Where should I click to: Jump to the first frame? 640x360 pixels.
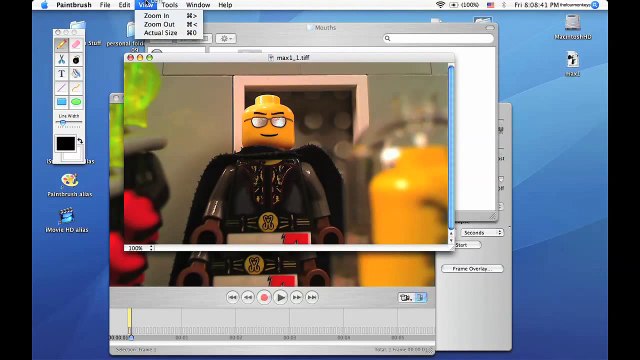point(232,297)
